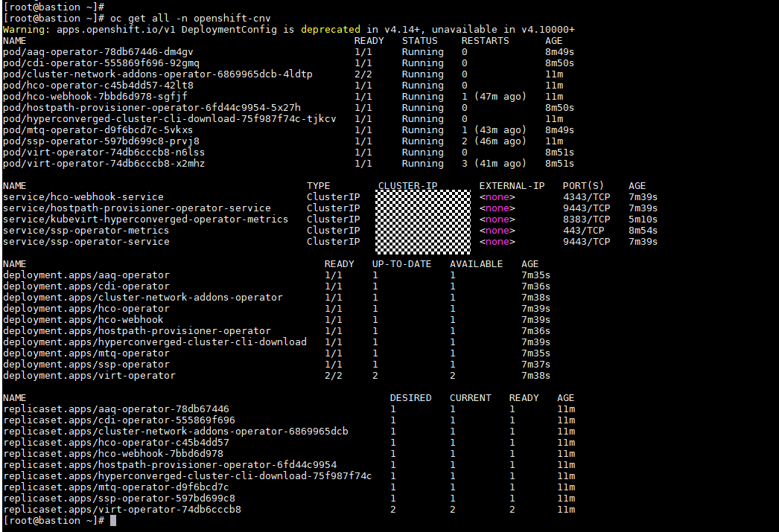
Task: Click the UP-TO-DATE column header
Action: click(x=402, y=264)
